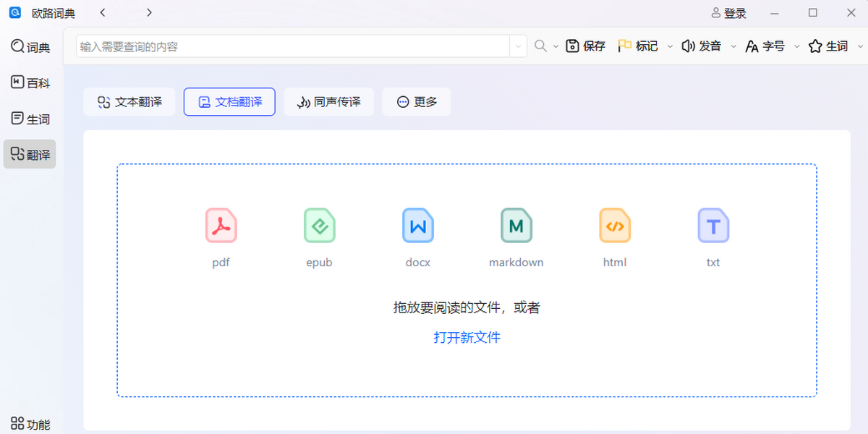Select the txt file icon
The height and width of the screenshot is (434, 868).
point(713,226)
